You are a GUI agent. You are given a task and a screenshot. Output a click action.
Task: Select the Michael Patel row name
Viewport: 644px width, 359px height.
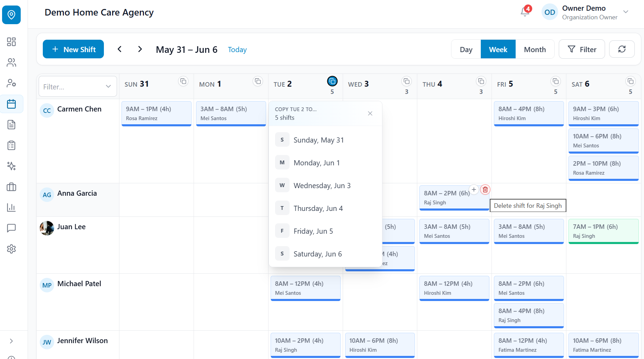pos(79,284)
